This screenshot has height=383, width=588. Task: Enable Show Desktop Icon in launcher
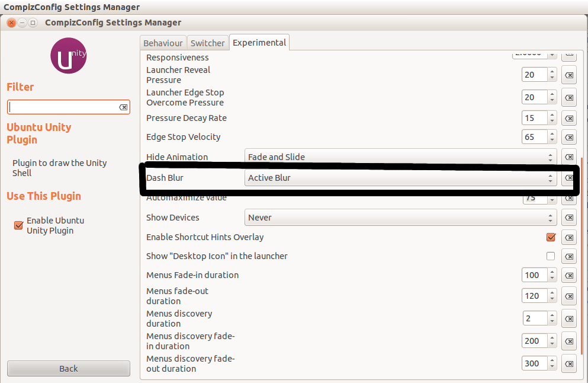551,256
